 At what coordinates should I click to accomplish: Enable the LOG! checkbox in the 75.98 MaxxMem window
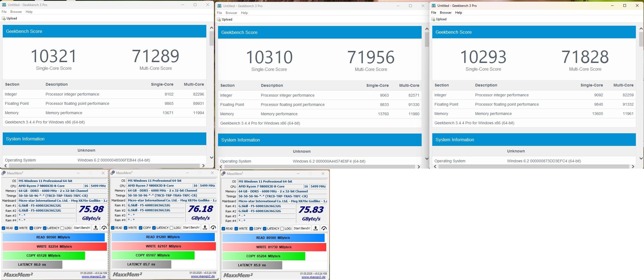pyautogui.click(x=62, y=228)
